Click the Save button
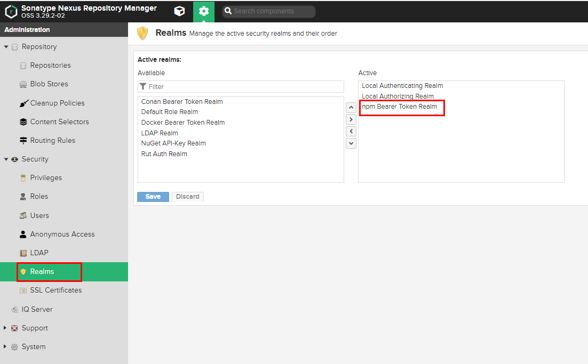 coord(153,197)
